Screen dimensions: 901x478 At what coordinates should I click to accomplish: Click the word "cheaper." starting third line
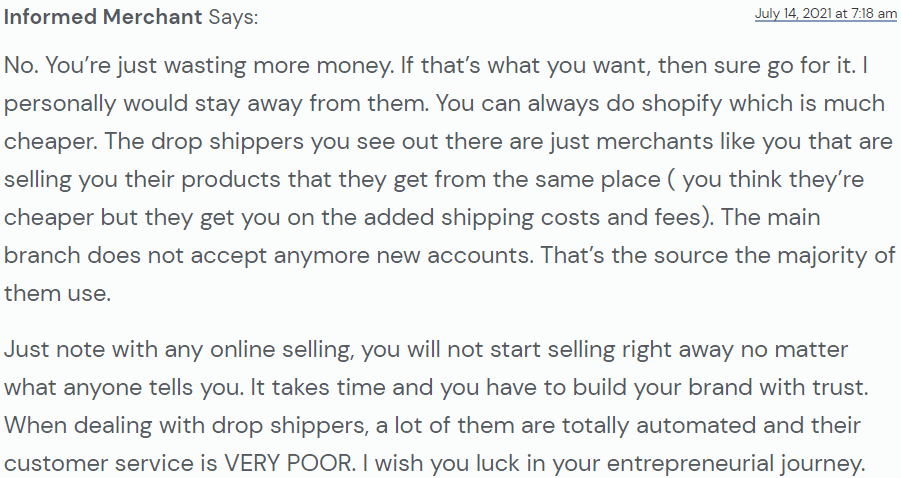pyautogui.click(x=51, y=142)
